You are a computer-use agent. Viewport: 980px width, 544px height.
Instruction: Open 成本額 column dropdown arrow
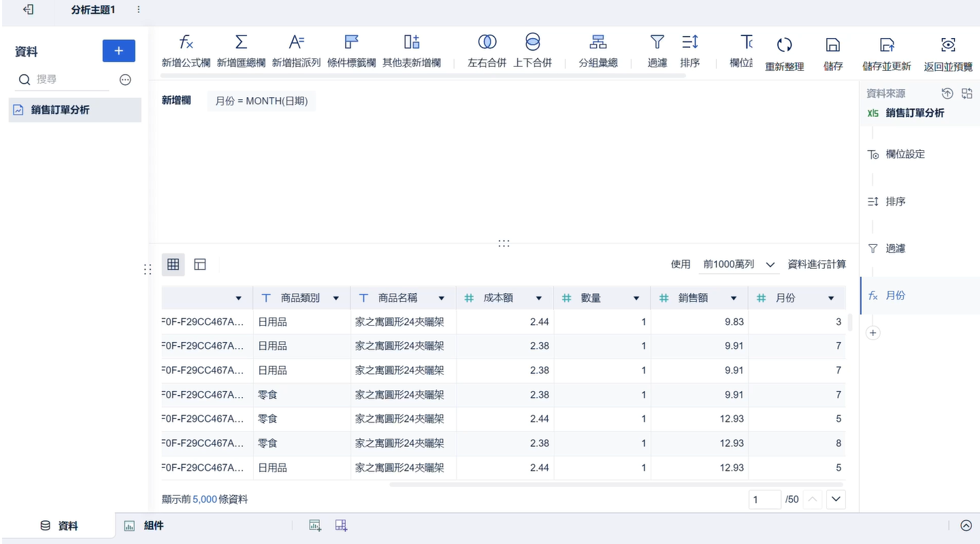tap(538, 299)
